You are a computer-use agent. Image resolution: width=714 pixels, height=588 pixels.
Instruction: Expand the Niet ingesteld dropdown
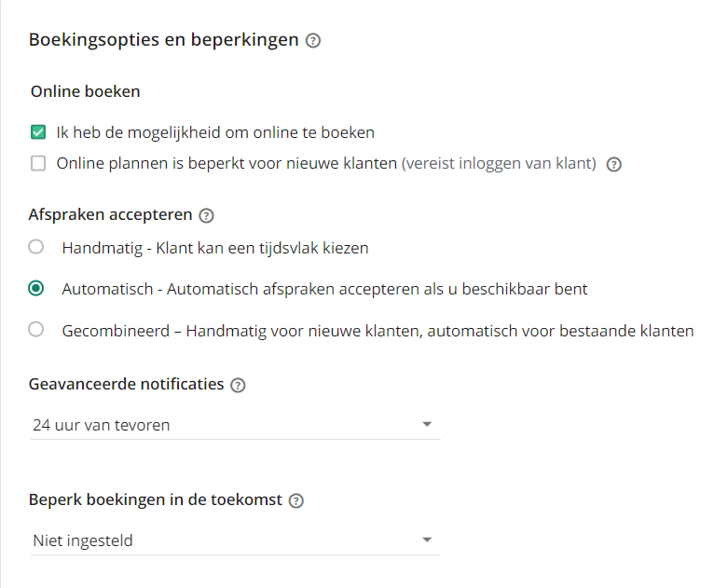tap(236, 540)
